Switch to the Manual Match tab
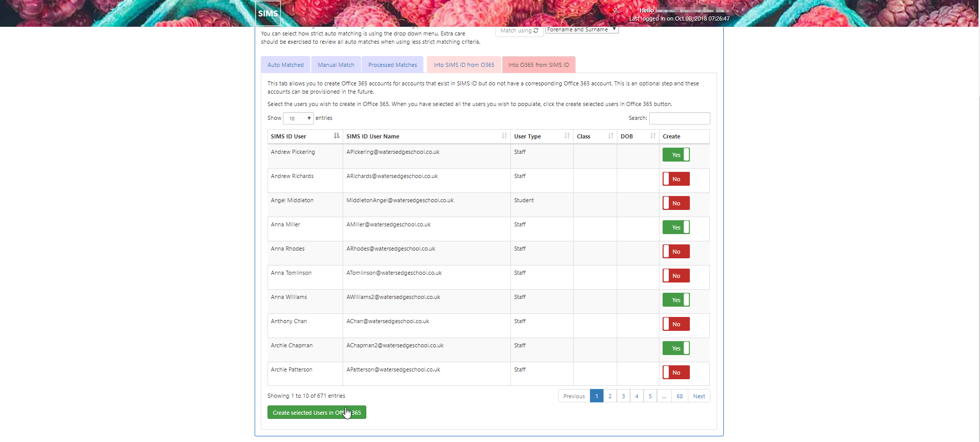Screen dimensions: 980x442 tap(336, 65)
